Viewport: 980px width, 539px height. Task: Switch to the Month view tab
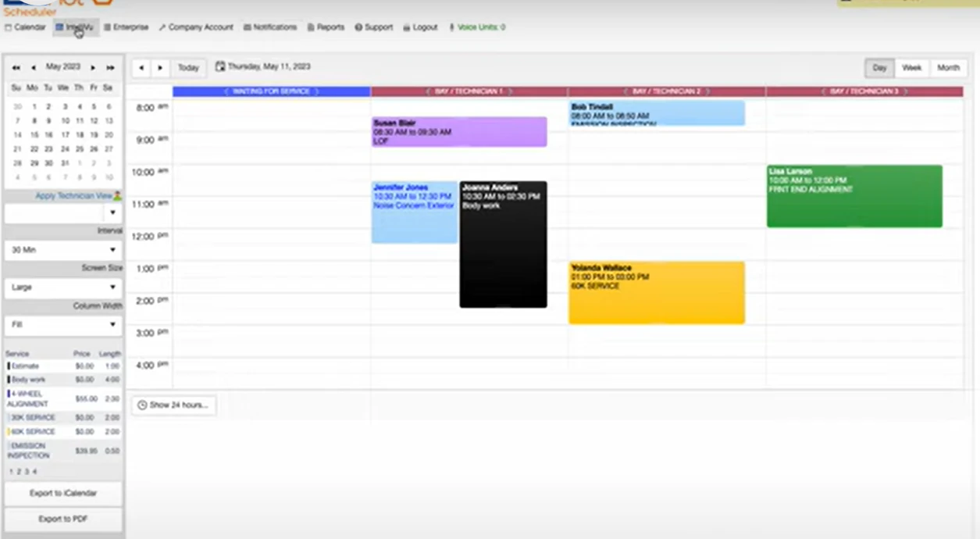(x=948, y=68)
